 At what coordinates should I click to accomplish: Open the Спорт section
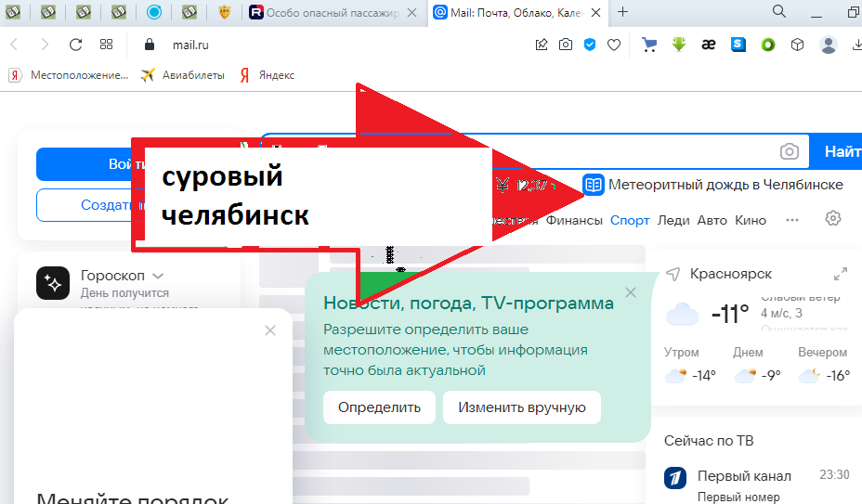(x=630, y=220)
